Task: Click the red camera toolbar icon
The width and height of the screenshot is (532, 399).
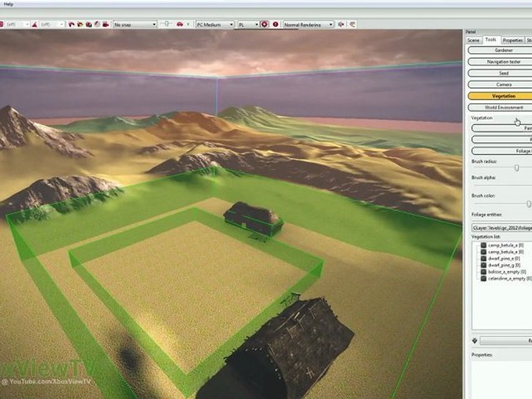Action: [106, 24]
